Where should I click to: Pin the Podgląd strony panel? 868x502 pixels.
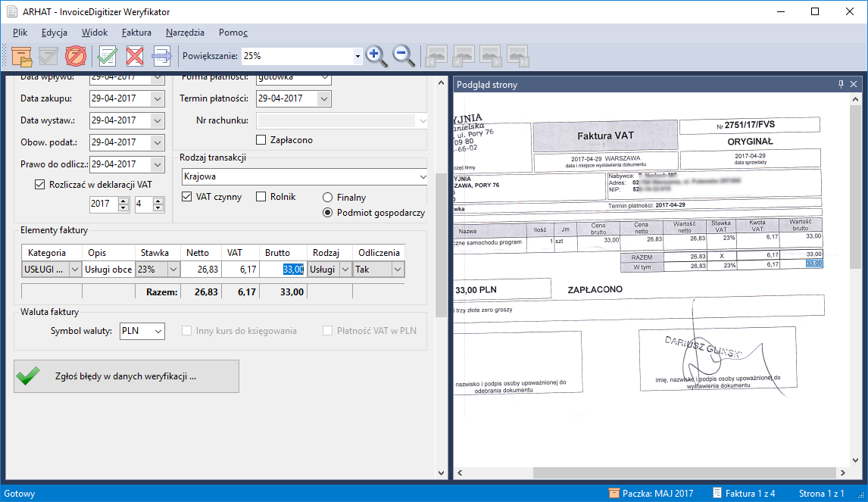[x=841, y=85]
